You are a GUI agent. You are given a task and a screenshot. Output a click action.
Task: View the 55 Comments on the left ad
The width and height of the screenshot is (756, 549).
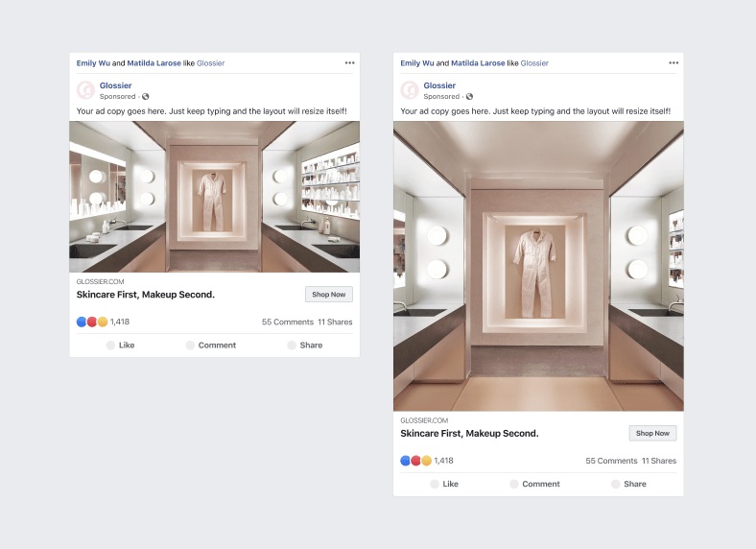286,322
